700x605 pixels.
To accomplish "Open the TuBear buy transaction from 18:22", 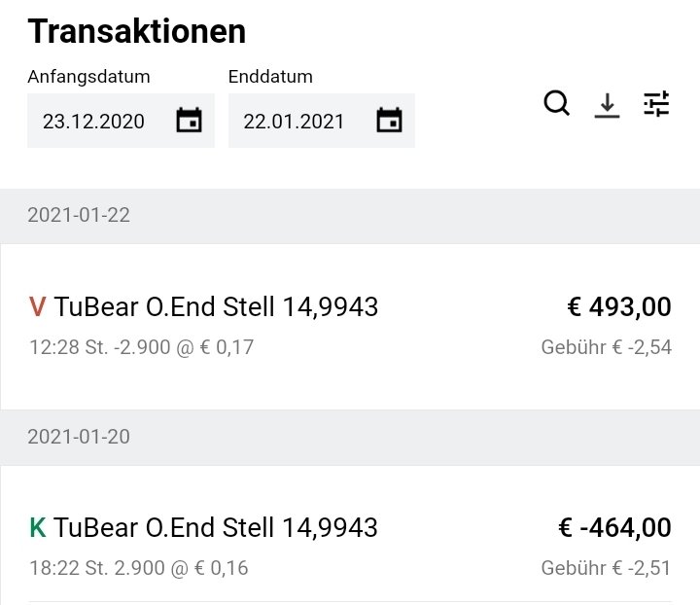I will tap(216, 528).
